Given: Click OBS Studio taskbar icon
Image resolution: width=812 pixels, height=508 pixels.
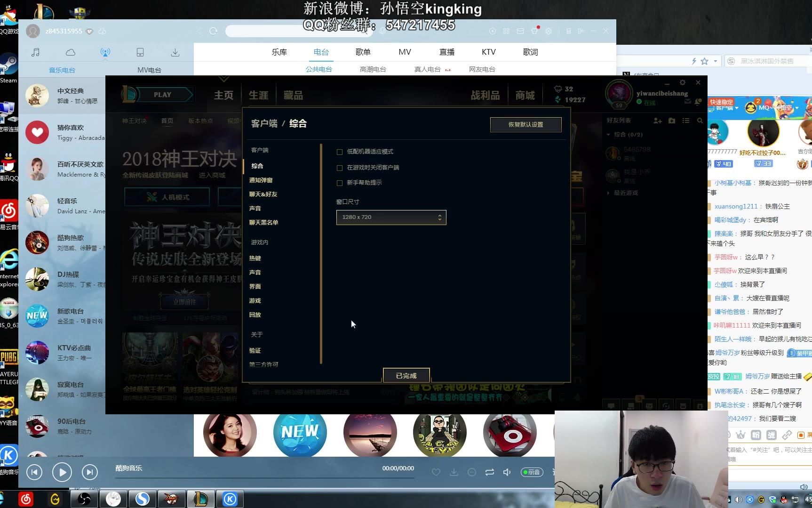Looking at the screenshot, I should point(84,499).
